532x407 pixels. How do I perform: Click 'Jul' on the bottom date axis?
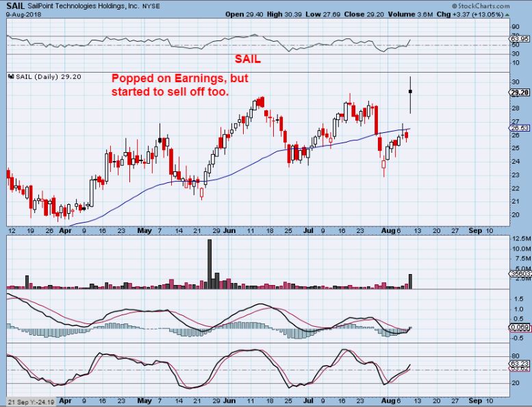308,401
